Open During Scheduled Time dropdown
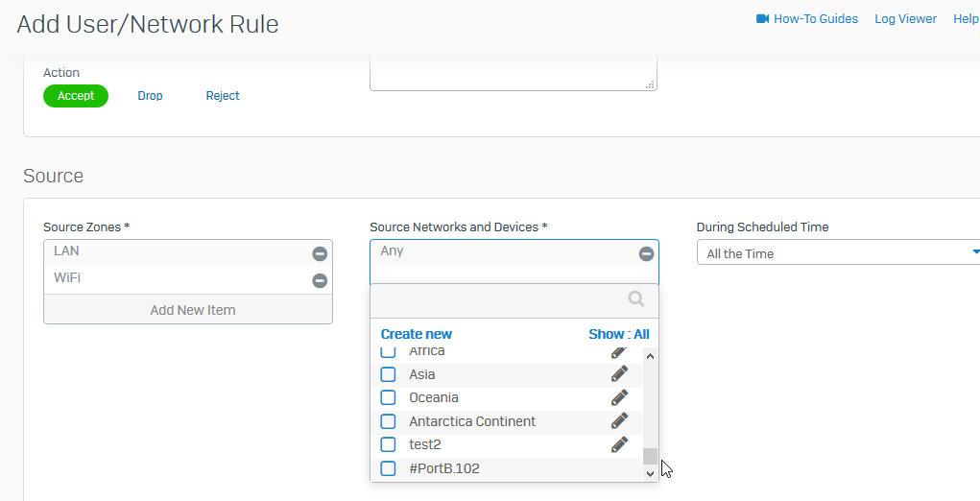The height and width of the screenshot is (501, 980). click(838, 252)
